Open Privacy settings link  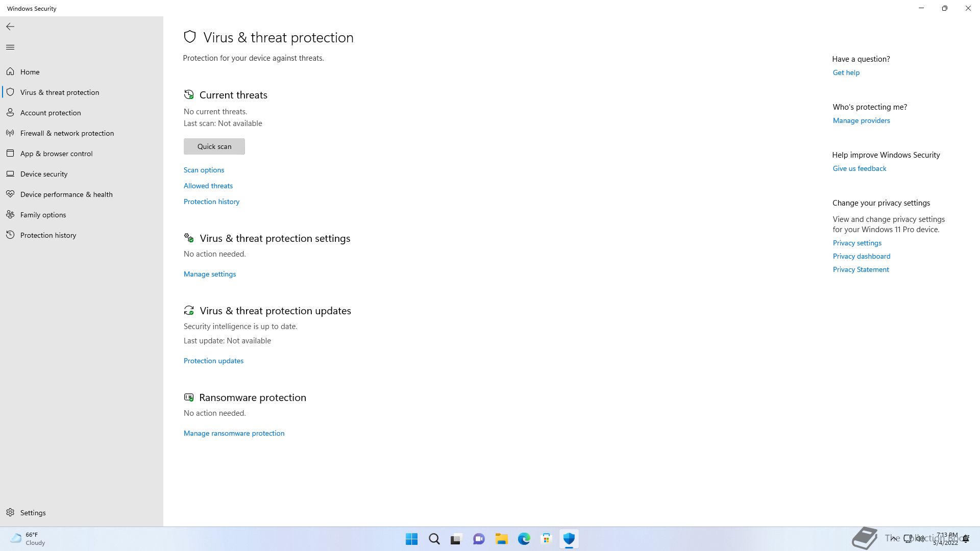(857, 243)
